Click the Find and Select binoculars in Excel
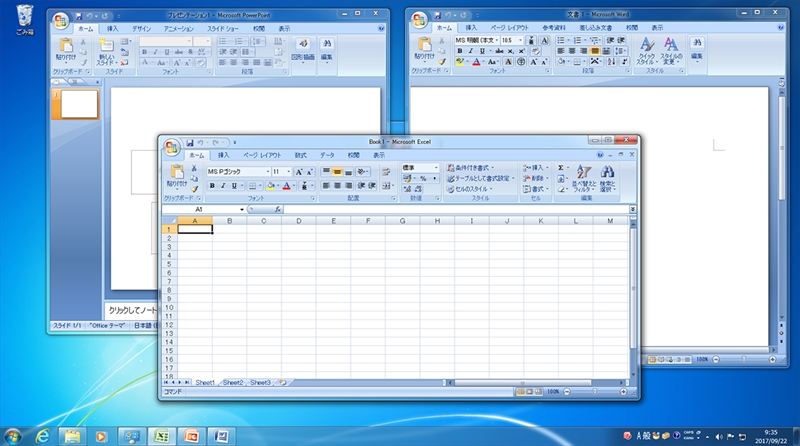This screenshot has width=800, height=446. click(607, 172)
